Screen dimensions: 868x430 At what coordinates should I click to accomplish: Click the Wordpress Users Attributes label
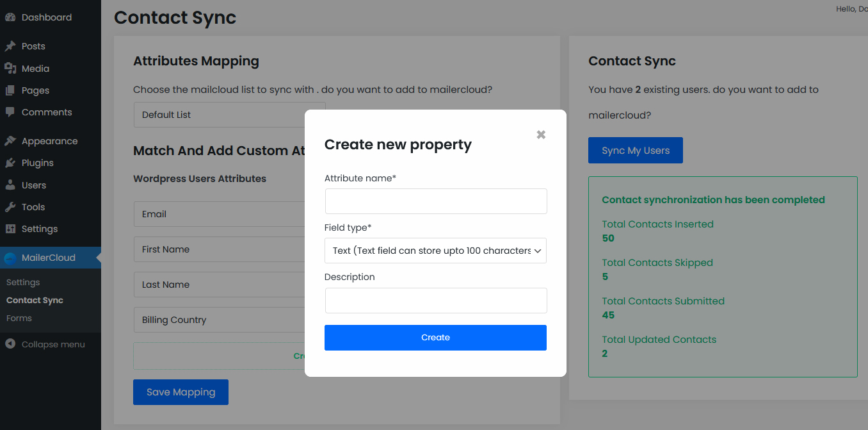pos(200,179)
